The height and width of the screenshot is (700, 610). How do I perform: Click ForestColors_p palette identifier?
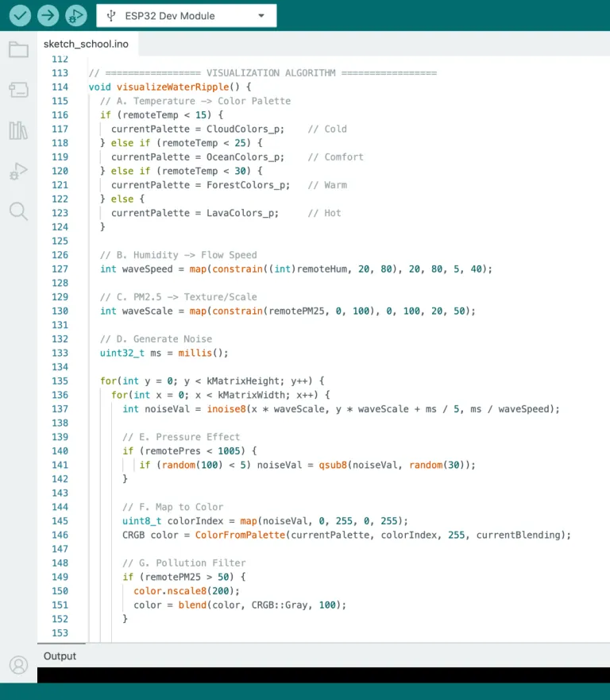tap(245, 185)
